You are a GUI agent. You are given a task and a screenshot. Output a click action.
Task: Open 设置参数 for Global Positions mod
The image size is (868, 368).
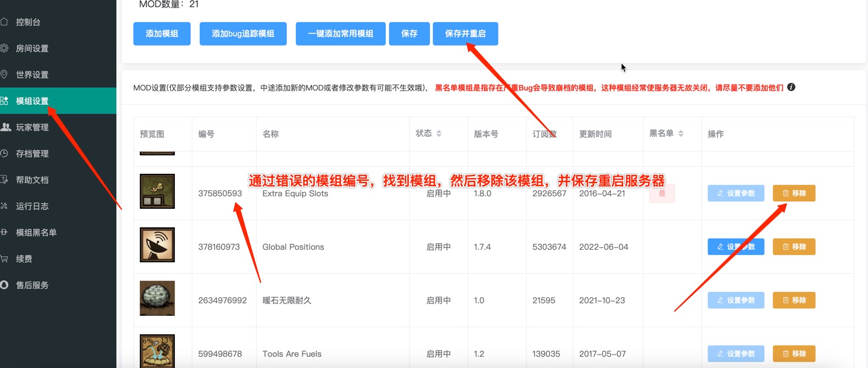735,247
